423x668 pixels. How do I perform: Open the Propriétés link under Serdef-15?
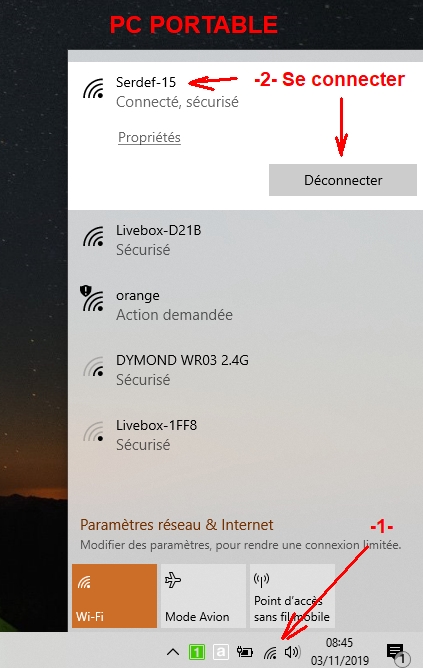tap(150, 138)
